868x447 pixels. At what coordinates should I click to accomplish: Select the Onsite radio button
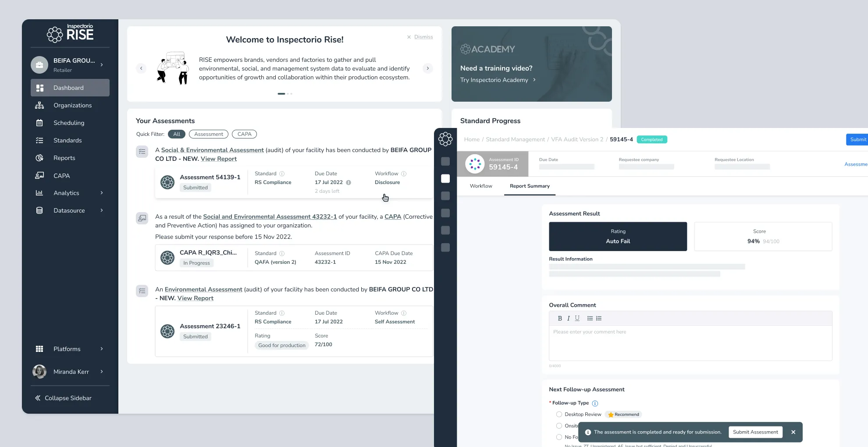(559, 426)
